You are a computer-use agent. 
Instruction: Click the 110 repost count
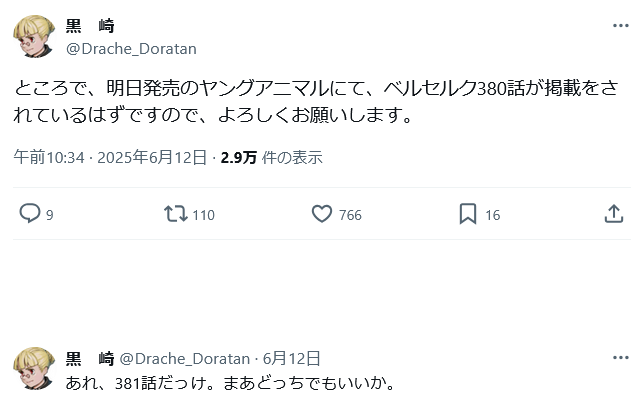203,214
